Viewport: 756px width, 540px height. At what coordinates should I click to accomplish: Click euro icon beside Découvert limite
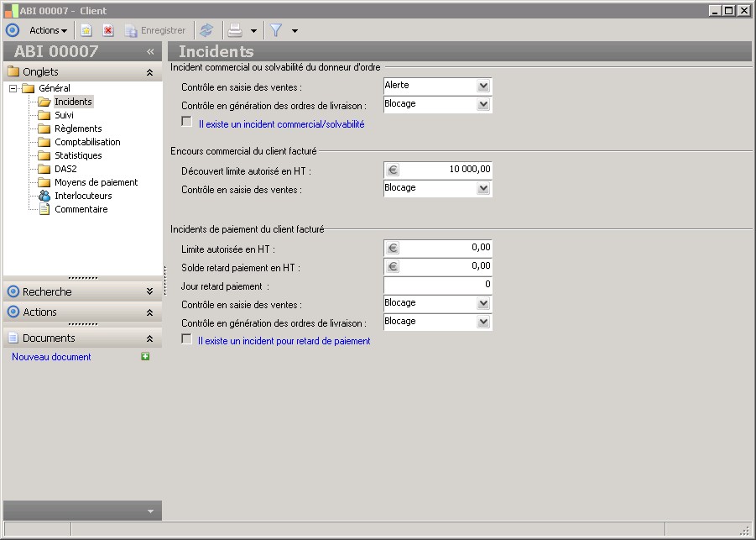pos(393,170)
